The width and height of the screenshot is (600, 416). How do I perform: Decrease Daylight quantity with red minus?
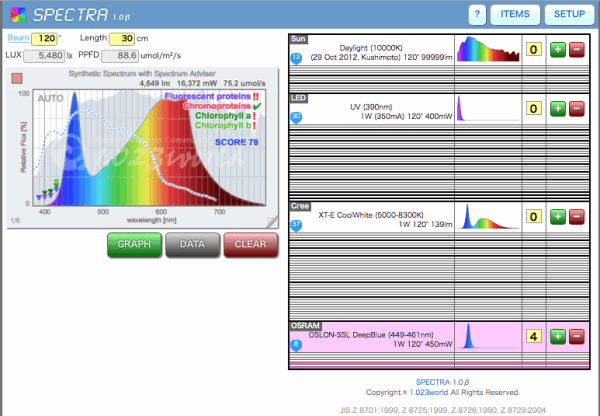click(577, 50)
